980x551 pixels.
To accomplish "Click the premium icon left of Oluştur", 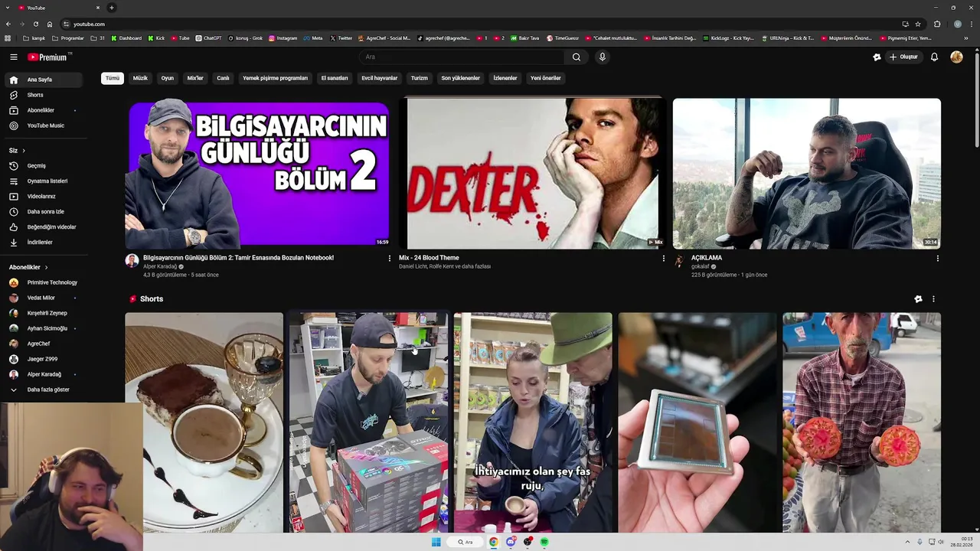I will point(877,57).
